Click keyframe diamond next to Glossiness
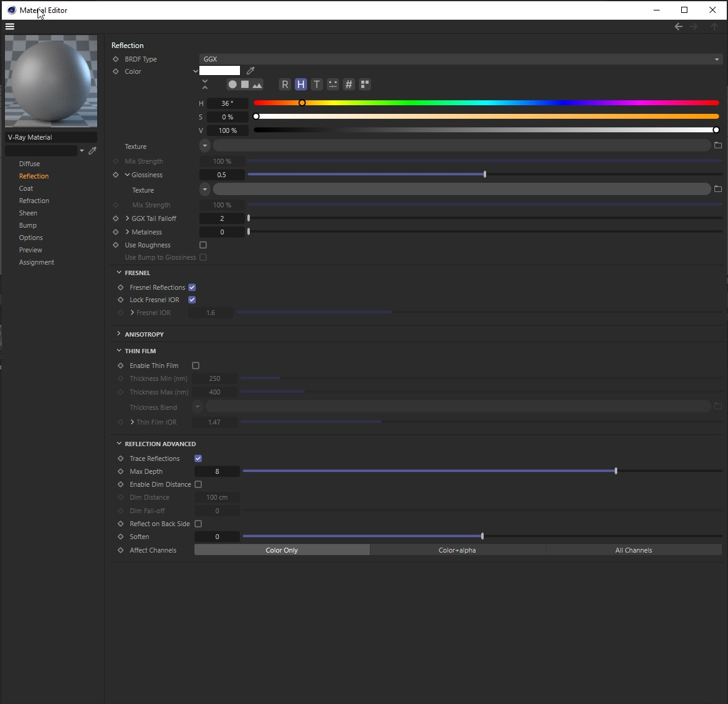 pos(116,175)
